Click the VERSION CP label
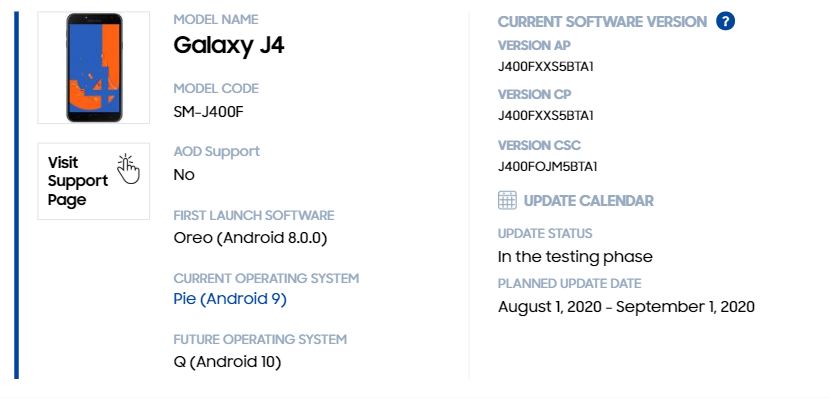The image size is (830, 398). click(x=535, y=95)
